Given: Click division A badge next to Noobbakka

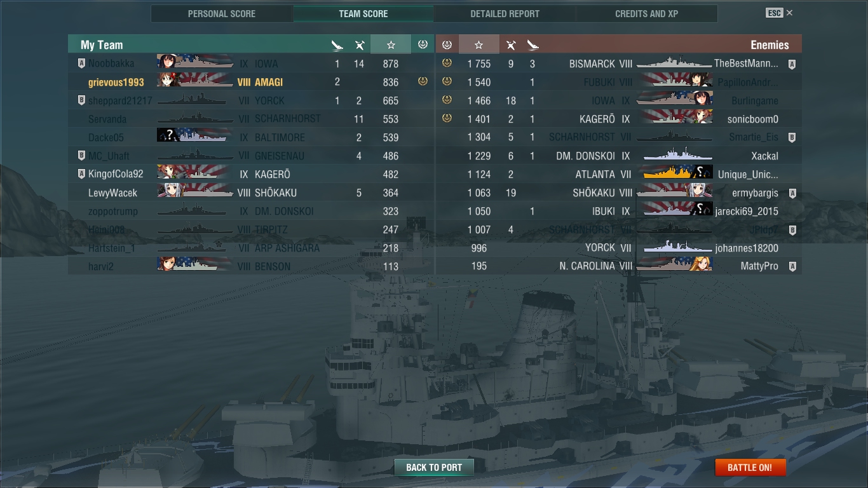Looking at the screenshot, I should click(81, 64).
